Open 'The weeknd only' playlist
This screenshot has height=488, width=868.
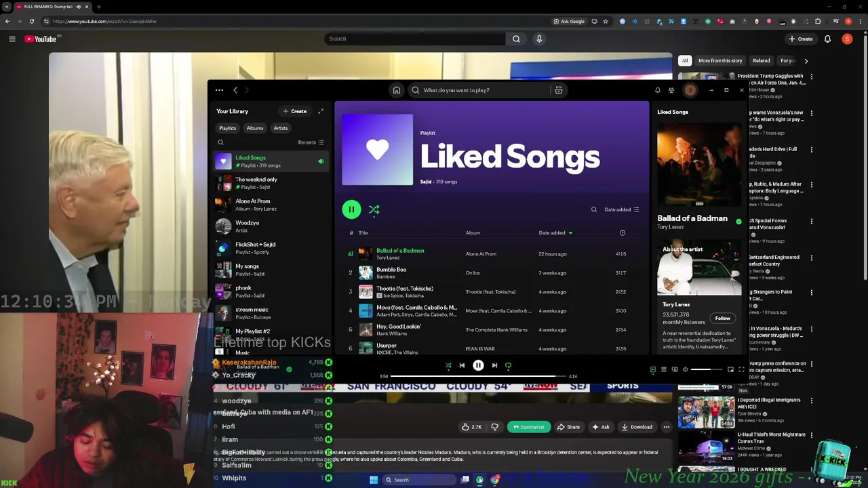tap(271, 183)
